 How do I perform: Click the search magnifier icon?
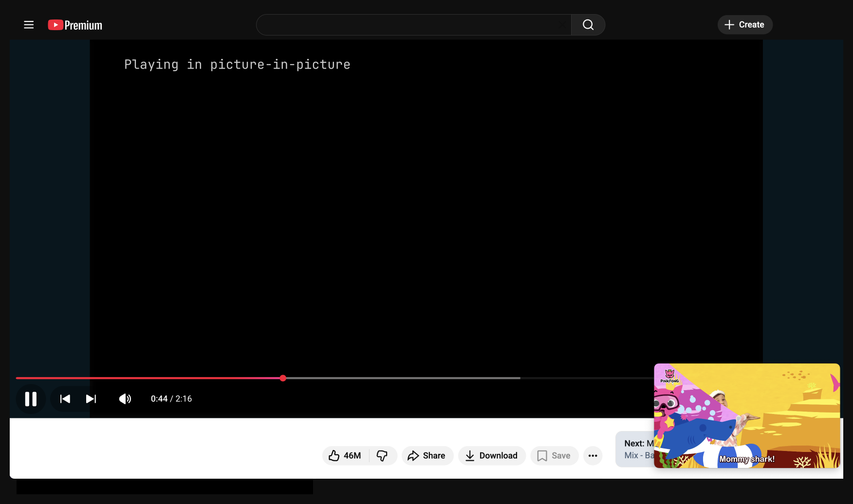coord(588,25)
